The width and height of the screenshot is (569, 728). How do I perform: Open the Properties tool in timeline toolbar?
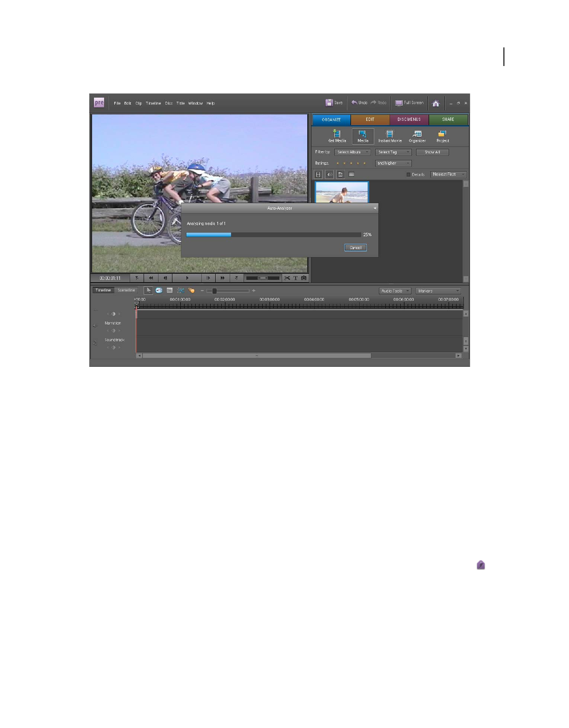[x=170, y=291]
